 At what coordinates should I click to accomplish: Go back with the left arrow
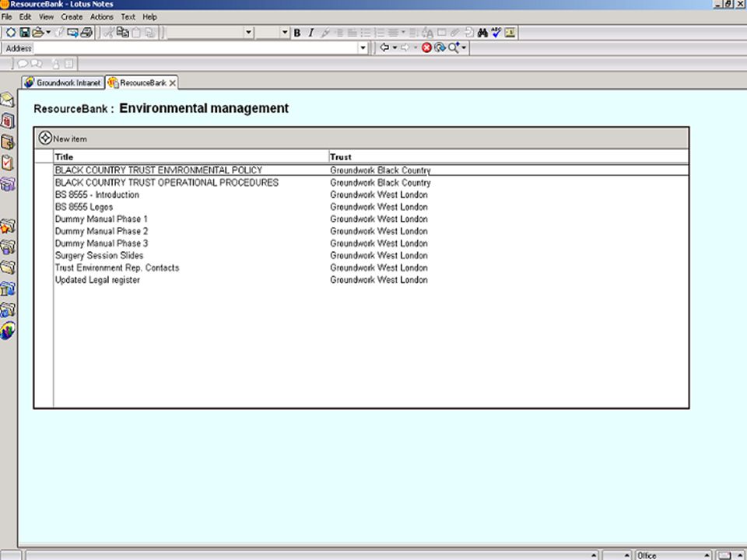pyautogui.click(x=384, y=47)
